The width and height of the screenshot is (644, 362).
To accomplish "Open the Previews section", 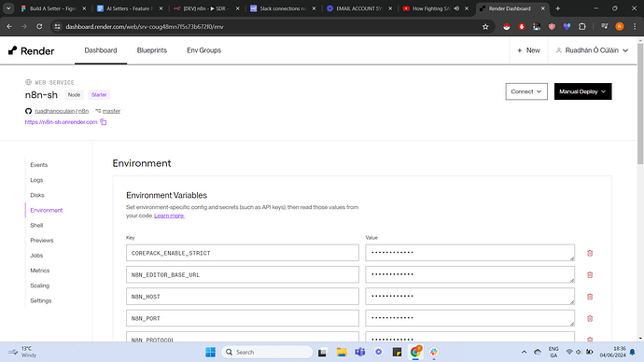I will point(41,241).
